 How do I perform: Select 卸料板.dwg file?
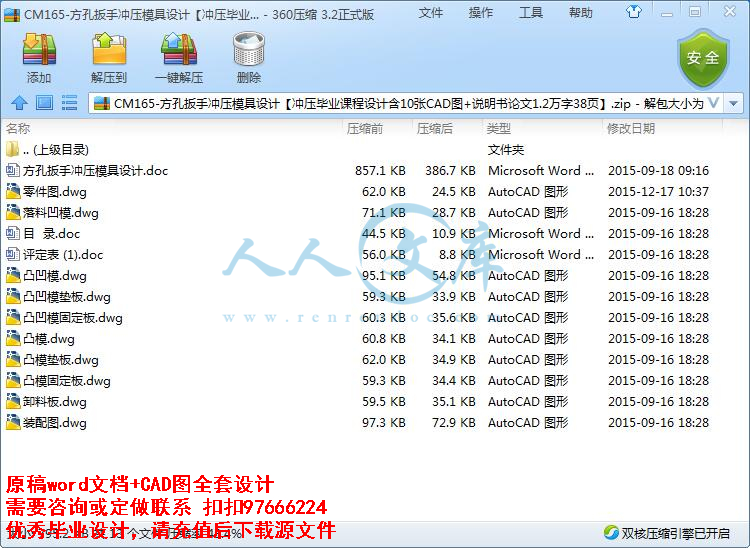[x=359, y=402]
